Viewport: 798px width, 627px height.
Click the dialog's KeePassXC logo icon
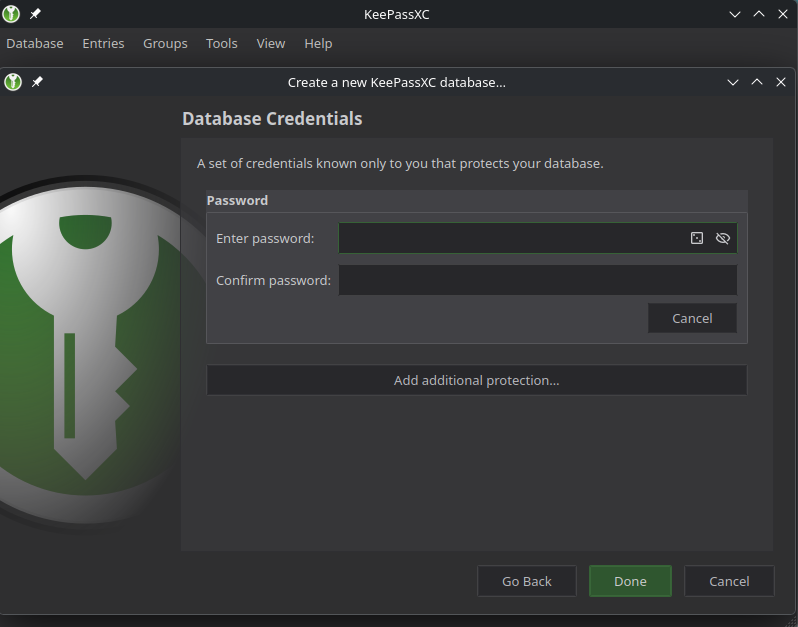click(x=13, y=82)
